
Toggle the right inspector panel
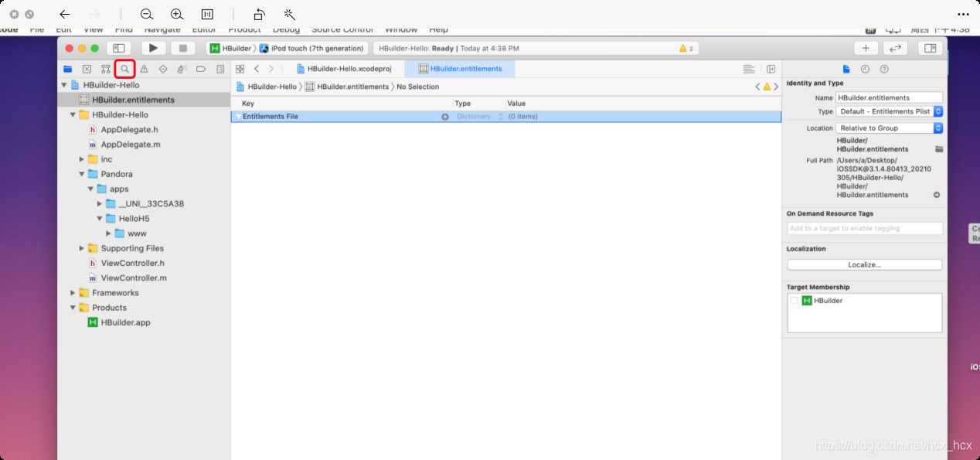[931, 48]
